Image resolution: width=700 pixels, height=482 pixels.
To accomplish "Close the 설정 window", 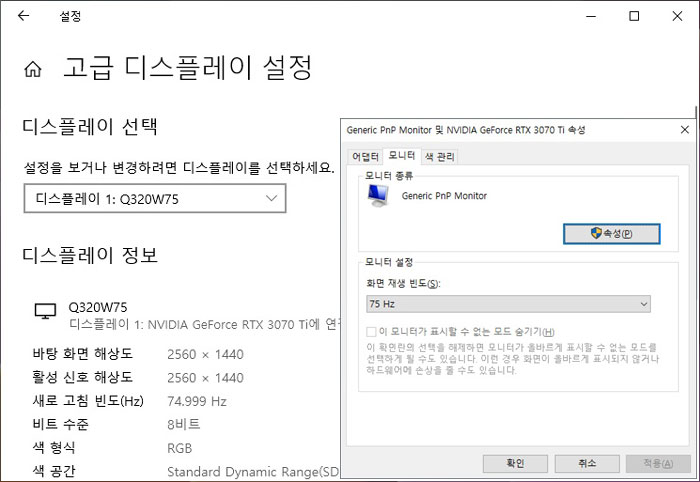I will [x=679, y=17].
